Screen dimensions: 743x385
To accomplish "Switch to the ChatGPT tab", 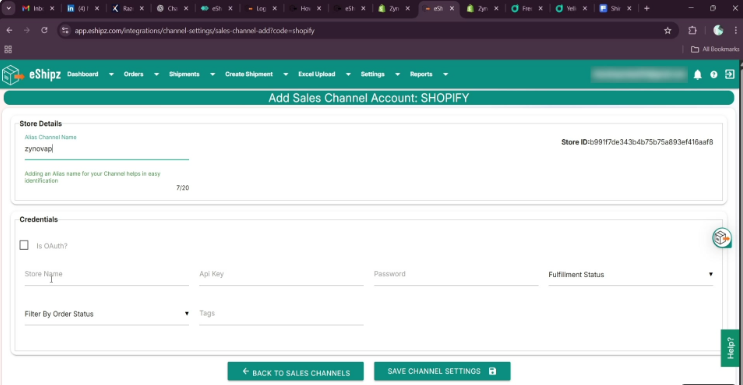I will 172,9.
